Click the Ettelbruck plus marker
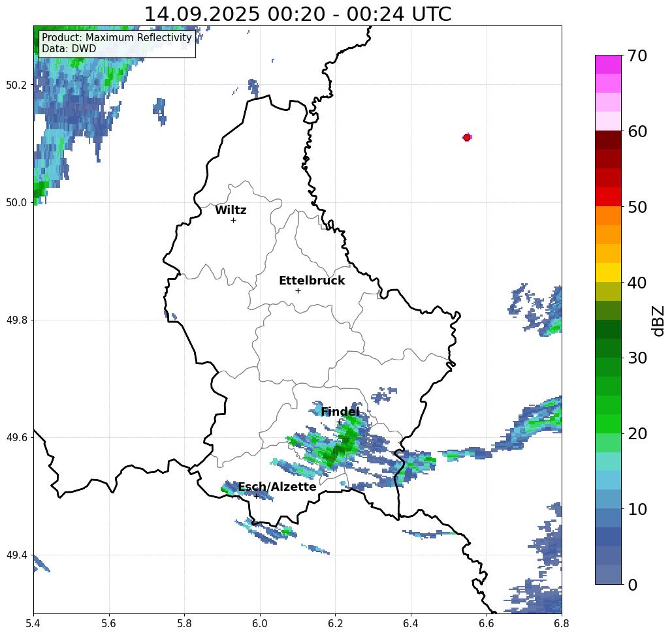 click(x=298, y=290)
